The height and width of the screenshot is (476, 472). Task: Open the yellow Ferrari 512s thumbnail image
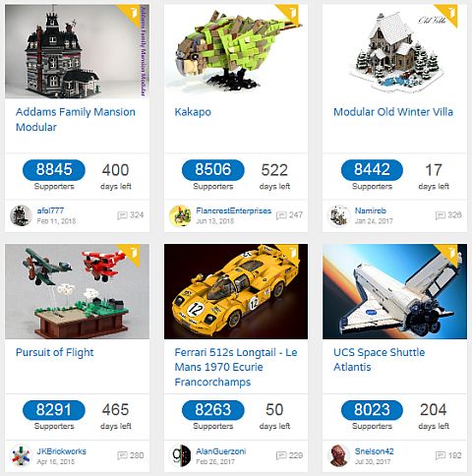click(236, 291)
